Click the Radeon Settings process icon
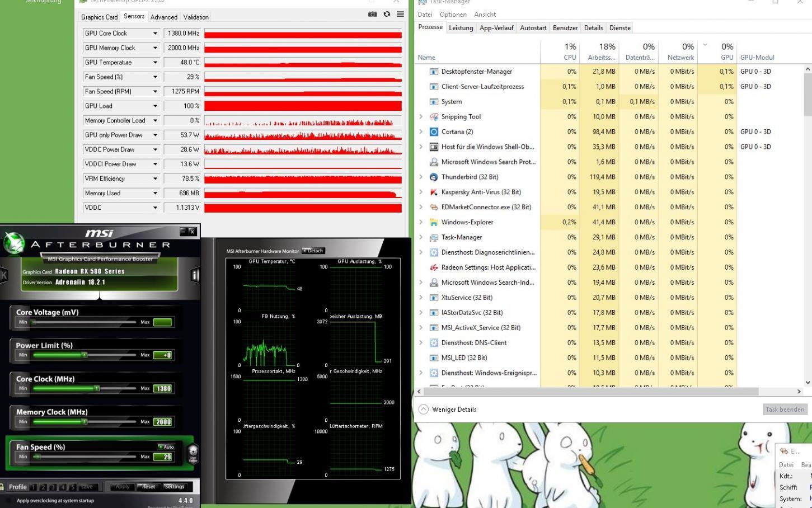 click(x=433, y=267)
